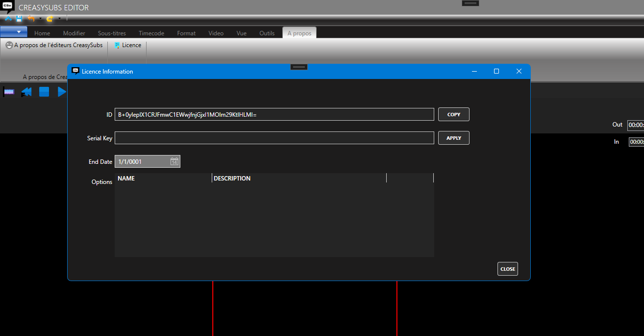Click the CREASYSUBS EDITOR title text
This screenshot has height=336, width=644.
53,8
